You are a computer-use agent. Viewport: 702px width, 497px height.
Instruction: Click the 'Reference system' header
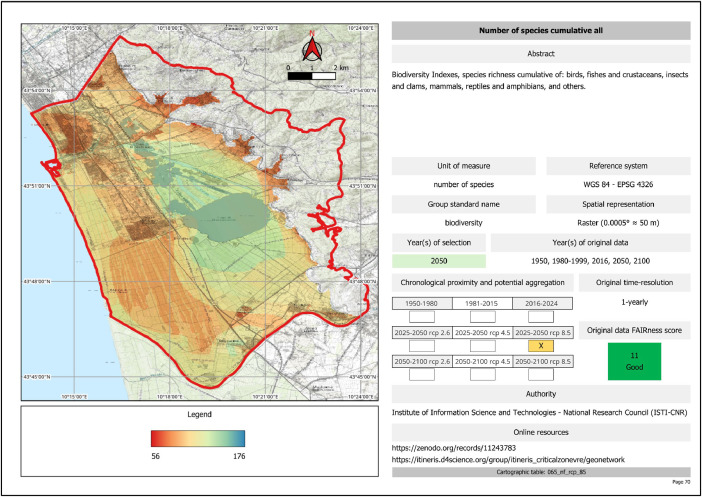point(618,166)
